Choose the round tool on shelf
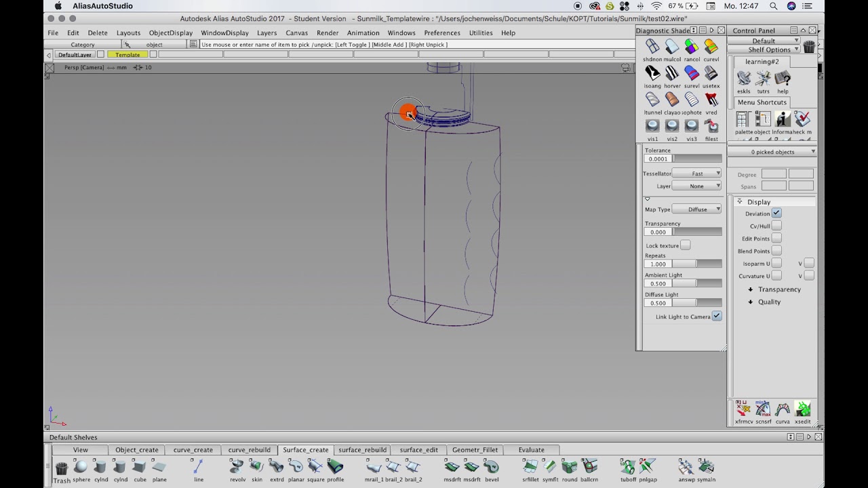 pyautogui.click(x=570, y=467)
